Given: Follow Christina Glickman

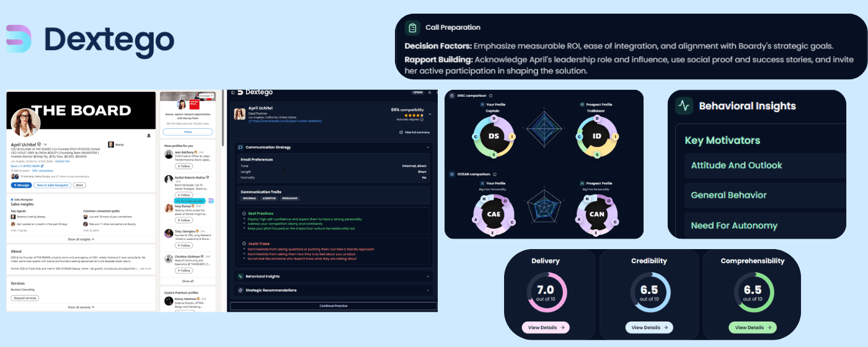Looking at the screenshot, I should pyautogui.click(x=184, y=270).
